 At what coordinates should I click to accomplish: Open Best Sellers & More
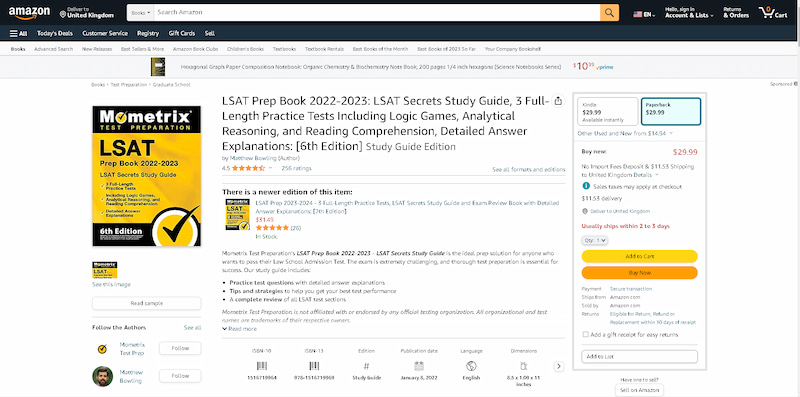pos(142,49)
